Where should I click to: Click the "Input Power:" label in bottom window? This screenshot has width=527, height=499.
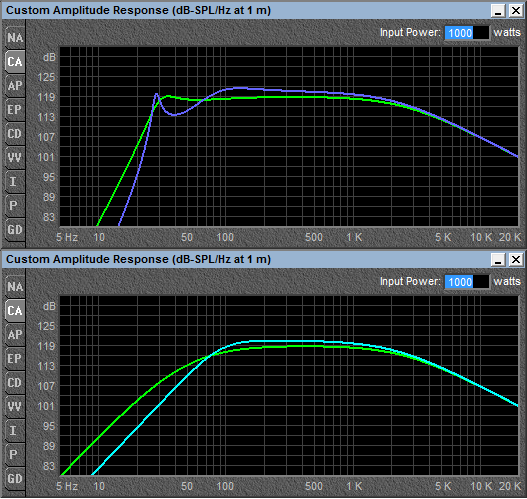410,281
